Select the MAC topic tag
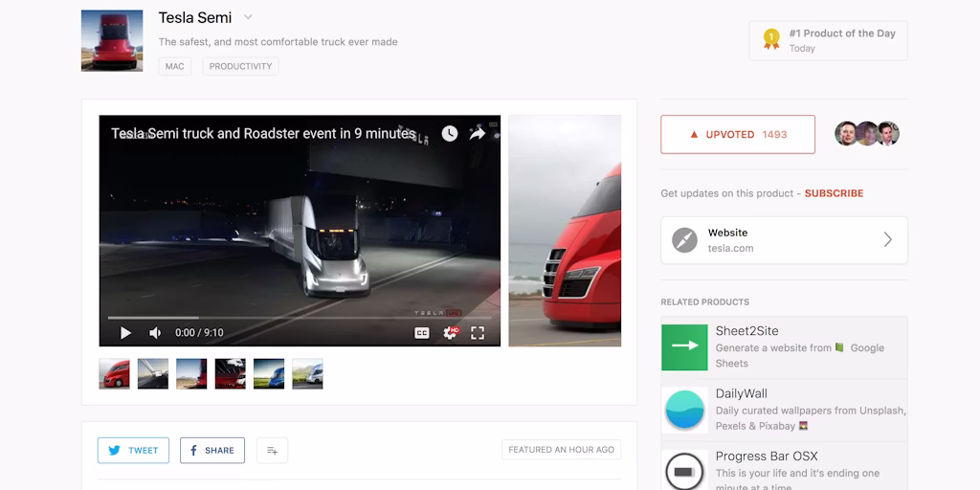 (x=174, y=66)
